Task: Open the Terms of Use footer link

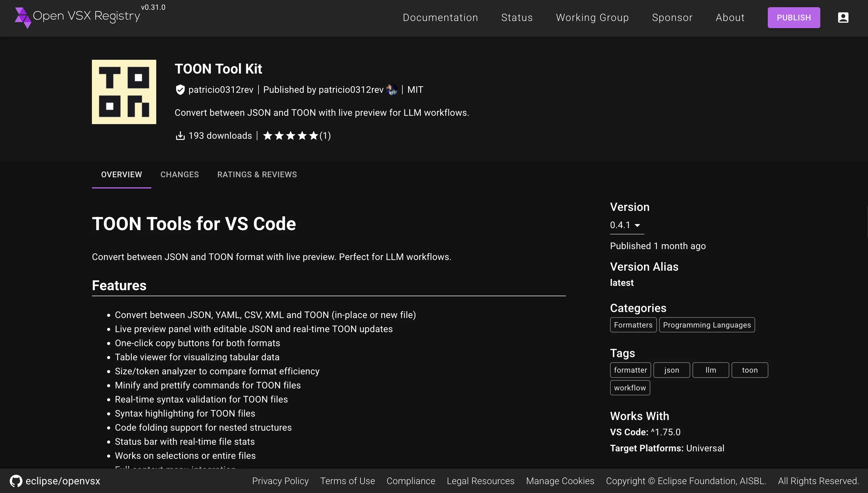Action: [348, 481]
